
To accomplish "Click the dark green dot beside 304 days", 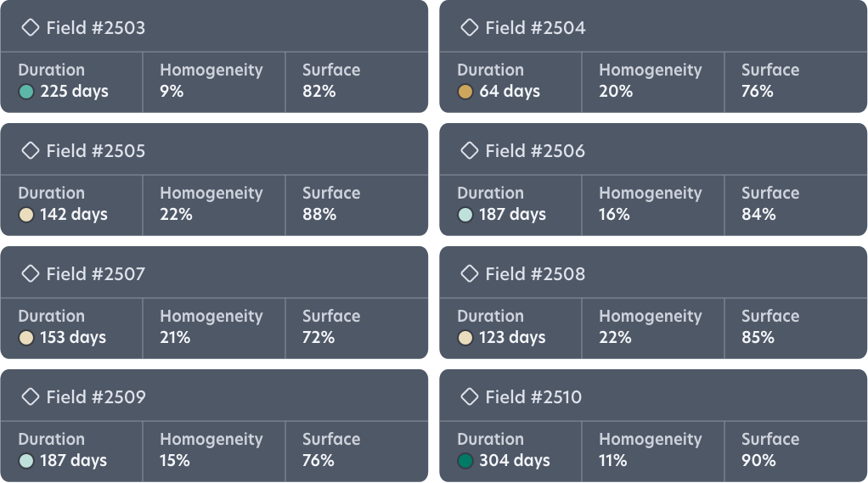I will [465, 461].
